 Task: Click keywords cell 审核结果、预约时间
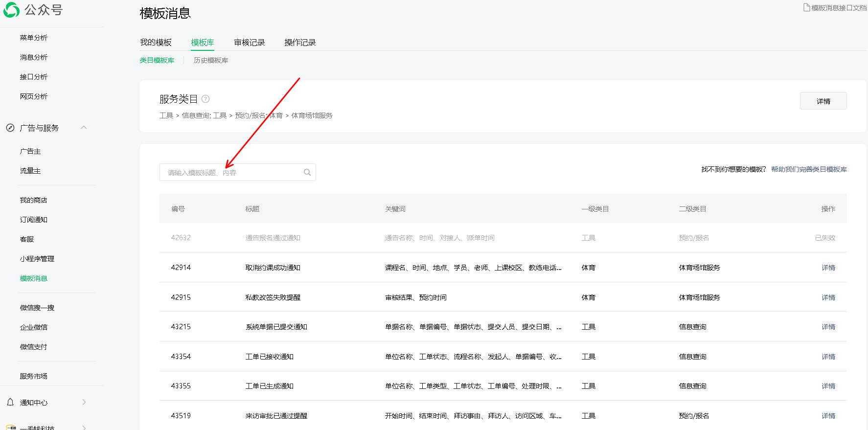(416, 297)
